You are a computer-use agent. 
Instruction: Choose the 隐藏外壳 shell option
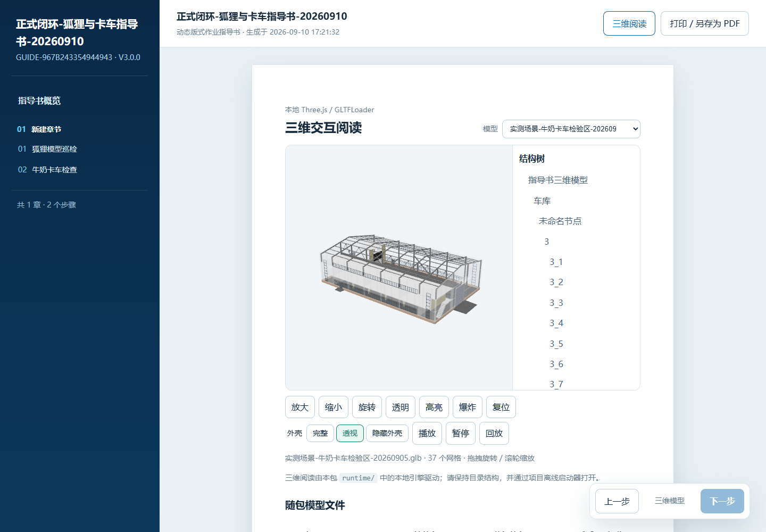tap(387, 433)
